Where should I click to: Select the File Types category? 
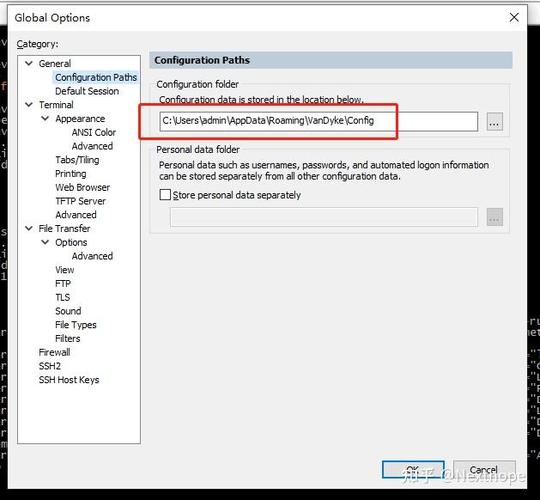tap(76, 325)
